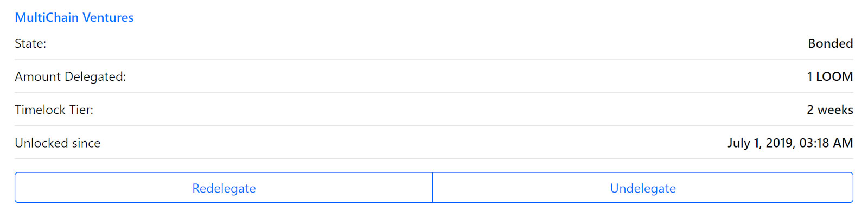The width and height of the screenshot is (868, 211).
Task: Click the Unlocked since label
Action: (58, 143)
